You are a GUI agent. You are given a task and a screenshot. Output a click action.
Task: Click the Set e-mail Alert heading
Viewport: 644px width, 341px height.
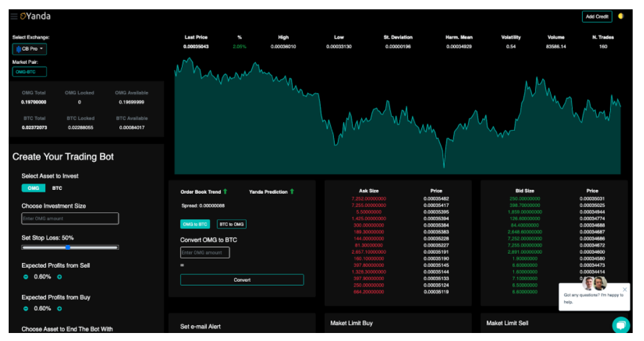coord(201,326)
